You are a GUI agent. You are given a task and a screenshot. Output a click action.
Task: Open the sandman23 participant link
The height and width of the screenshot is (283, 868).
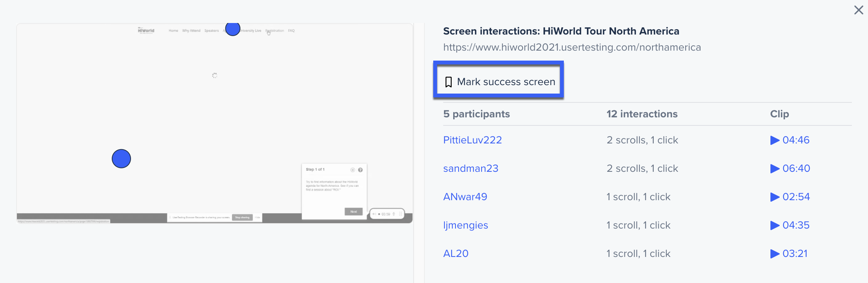click(x=471, y=169)
